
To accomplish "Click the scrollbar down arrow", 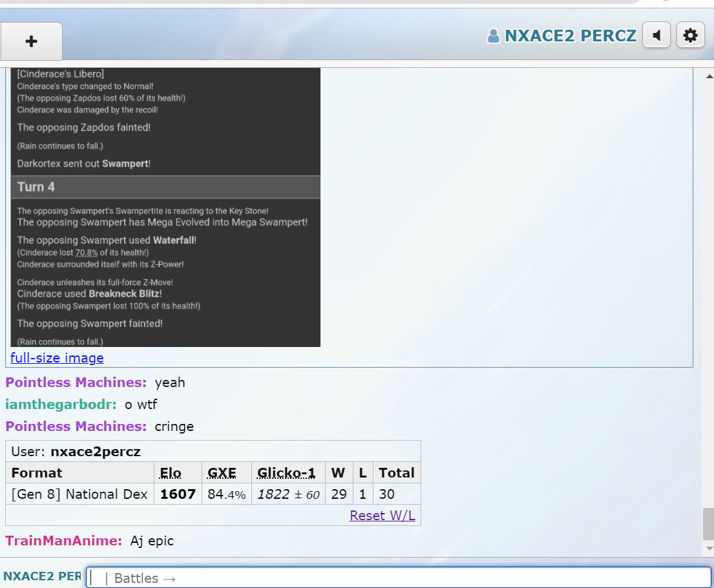I will point(708,549).
